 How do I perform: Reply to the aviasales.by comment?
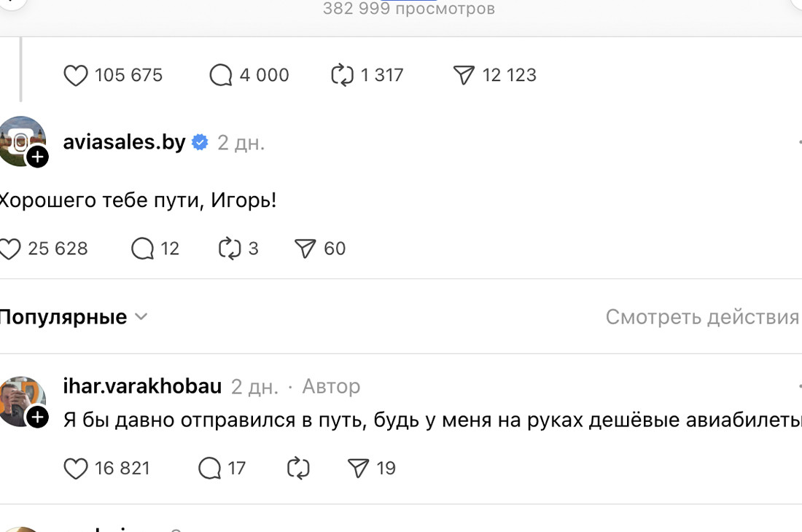point(142,249)
